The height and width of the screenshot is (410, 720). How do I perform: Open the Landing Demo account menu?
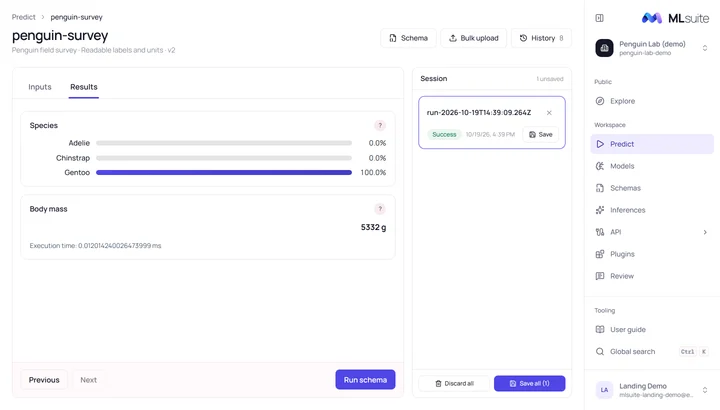coord(652,390)
